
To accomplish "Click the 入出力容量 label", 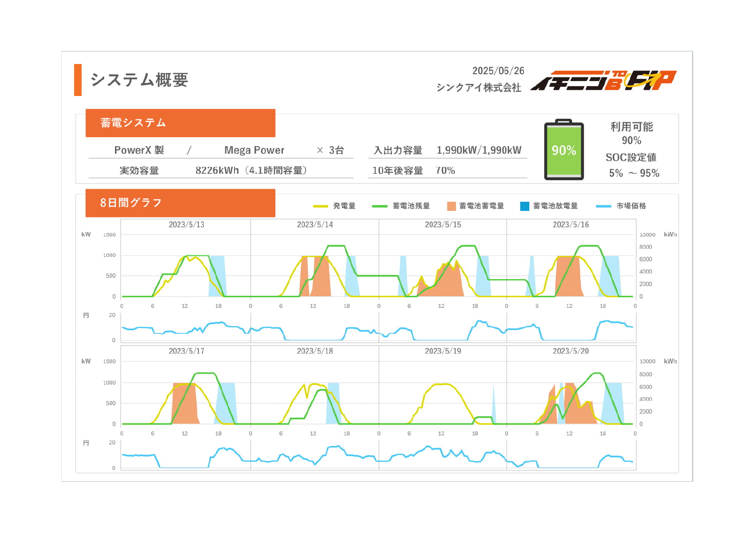I will tap(398, 150).
